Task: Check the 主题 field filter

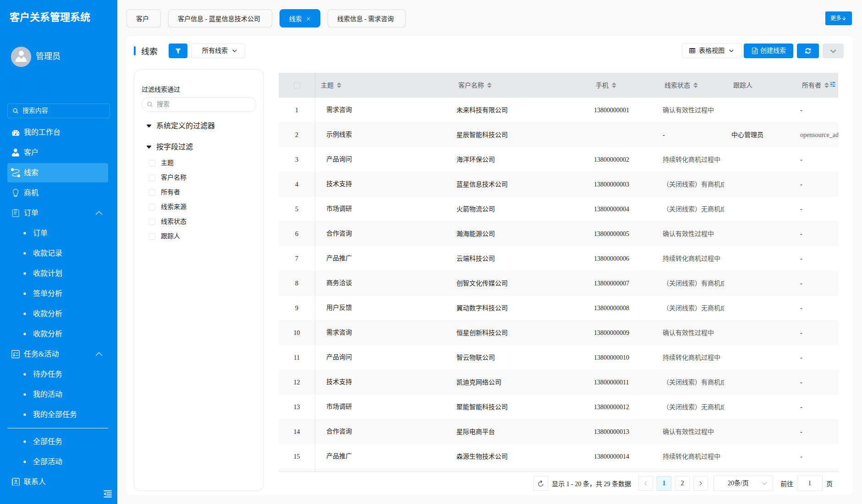Action: click(x=152, y=163)
